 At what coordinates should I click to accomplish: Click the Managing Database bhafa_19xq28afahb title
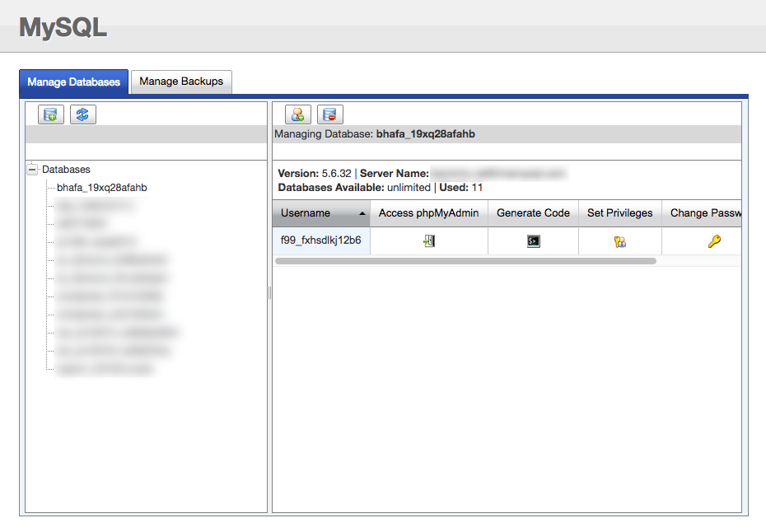(375, 134)
